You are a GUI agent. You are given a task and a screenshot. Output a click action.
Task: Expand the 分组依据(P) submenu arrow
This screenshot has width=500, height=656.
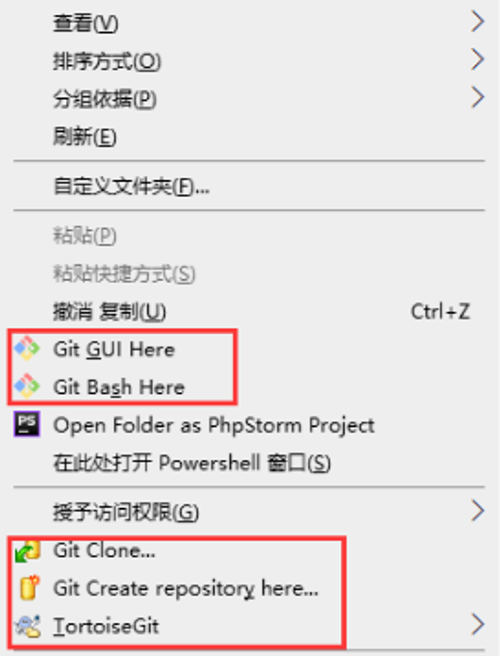(x=477, y=97)
